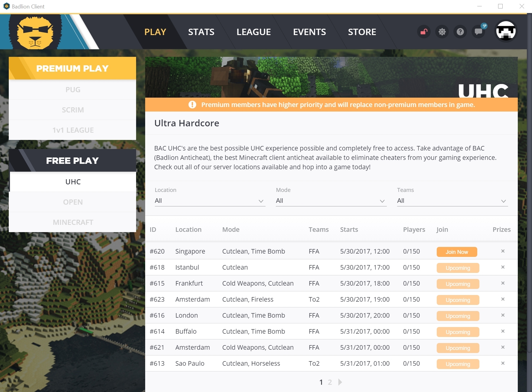532x392 pixels.
Task: Click the Starts column header
Action: (x=349, y=229)
